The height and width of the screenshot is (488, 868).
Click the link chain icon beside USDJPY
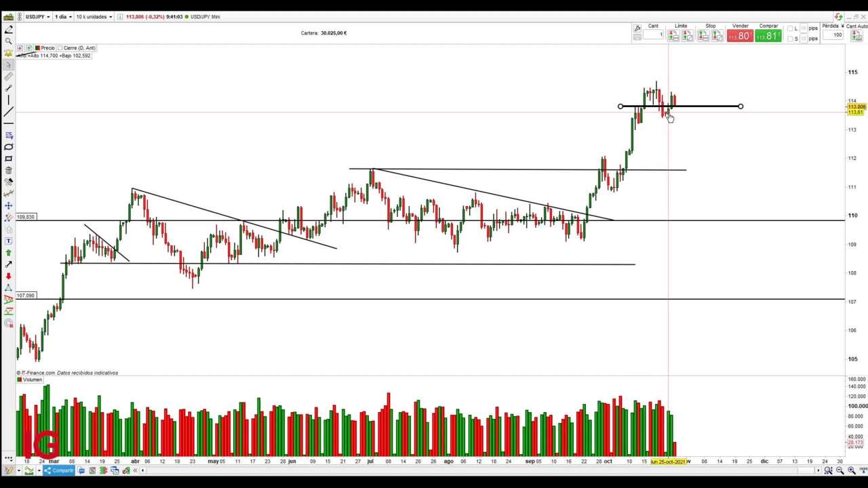point(19,16)
